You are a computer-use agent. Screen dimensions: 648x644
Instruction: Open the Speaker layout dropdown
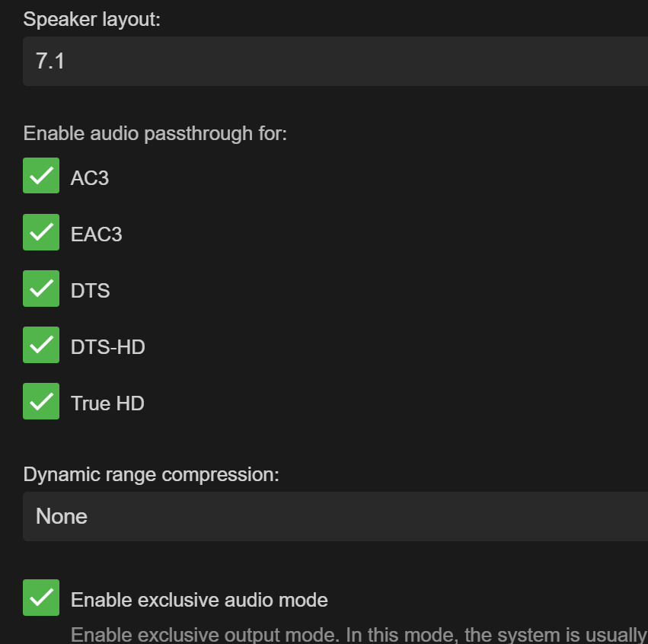click(335, 61)
